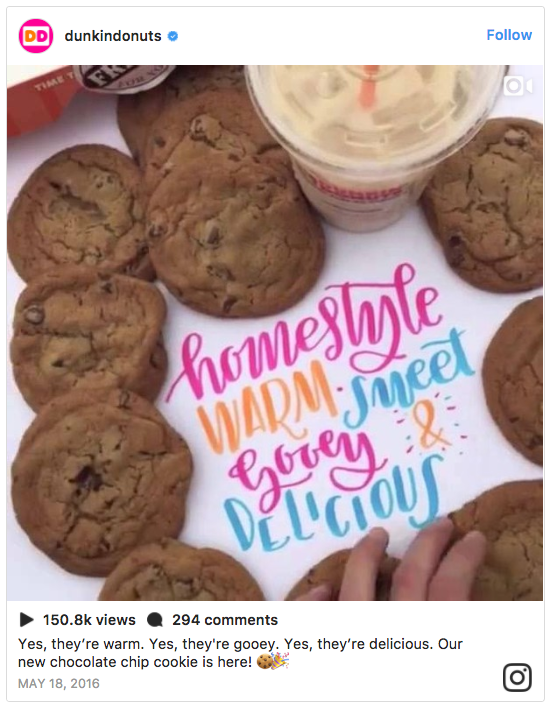The image size is (552, 710).
Task: Click the video camera icon on the post
Action: click(x=518, y=86)
